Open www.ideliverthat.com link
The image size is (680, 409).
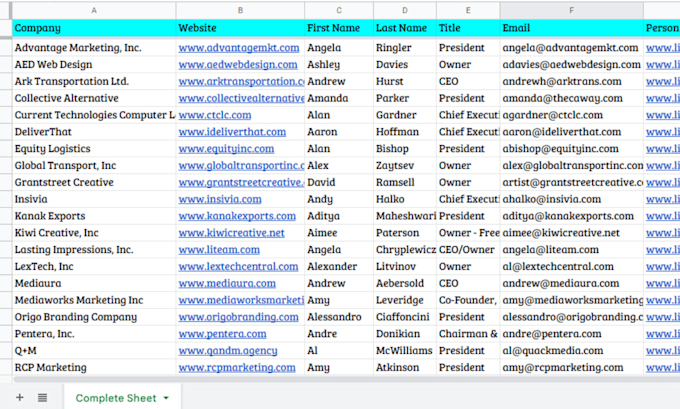click(232, 132)
